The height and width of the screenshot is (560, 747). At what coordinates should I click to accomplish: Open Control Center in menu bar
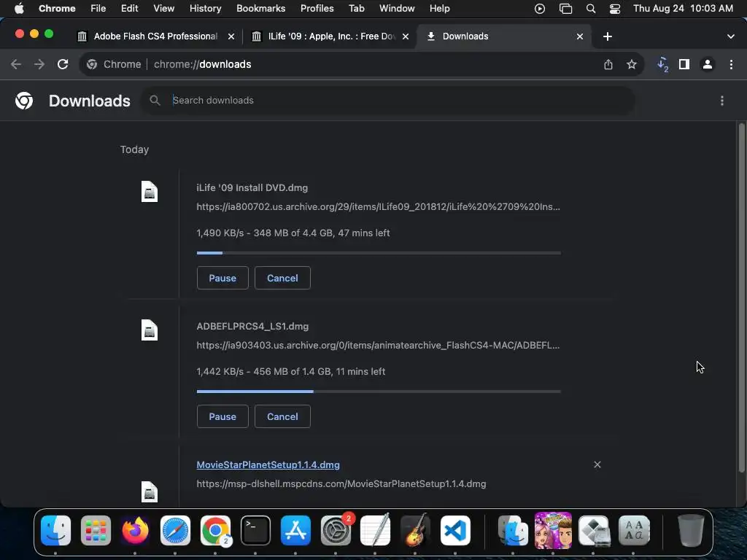click(615, 9)
